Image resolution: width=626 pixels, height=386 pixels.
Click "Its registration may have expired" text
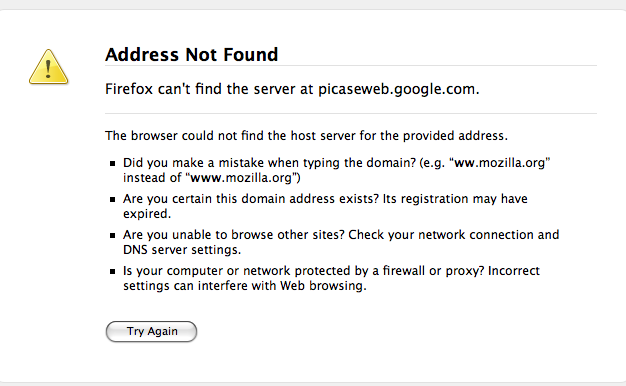(325, 206)
